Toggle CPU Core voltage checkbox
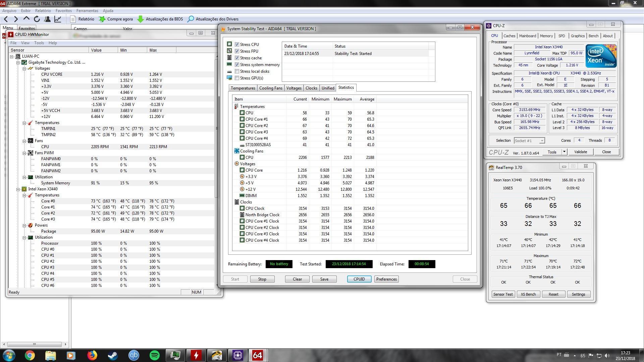644x362 pixels. [x=242, y=170]
